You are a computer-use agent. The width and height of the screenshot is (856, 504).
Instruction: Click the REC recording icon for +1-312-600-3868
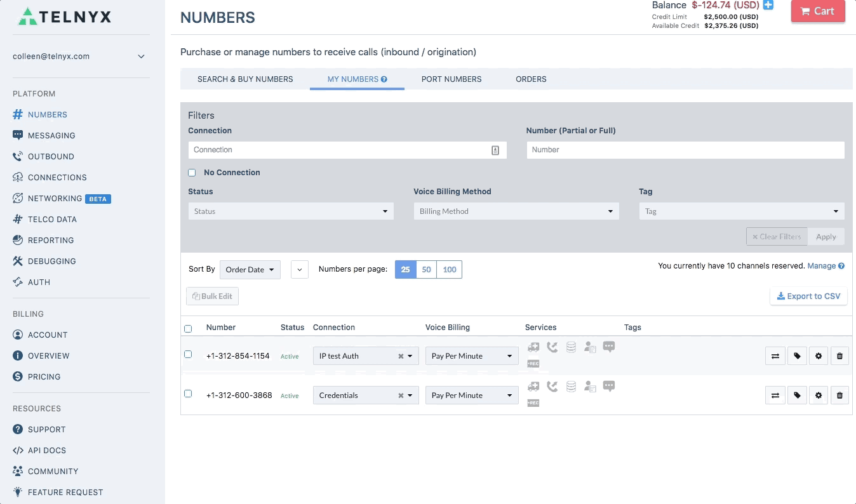(533, 403)
